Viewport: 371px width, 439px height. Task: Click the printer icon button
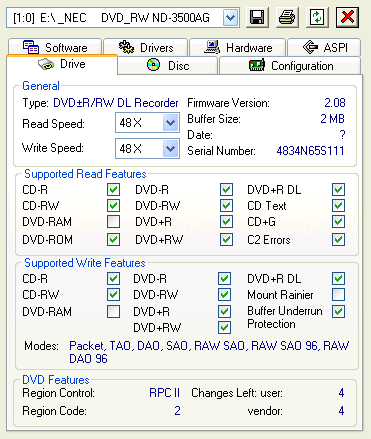click(x=287, y=17)
